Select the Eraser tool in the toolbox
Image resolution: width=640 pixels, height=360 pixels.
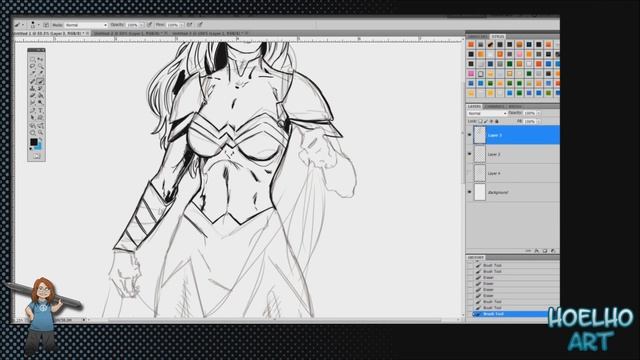[x=33, y=95]
